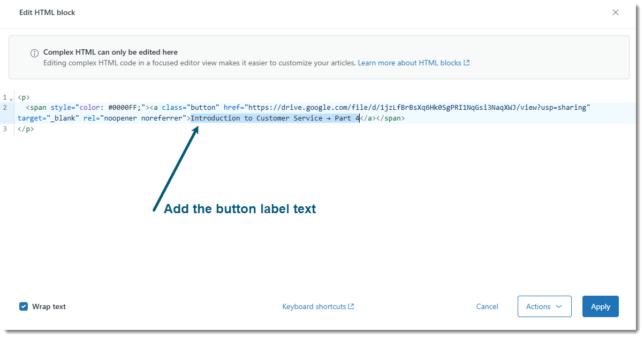Viewport: 644px width, 338px height.
Task: Click the closing </p> tag on line 3
Action: pyautogui.click(x=26, y=129)
